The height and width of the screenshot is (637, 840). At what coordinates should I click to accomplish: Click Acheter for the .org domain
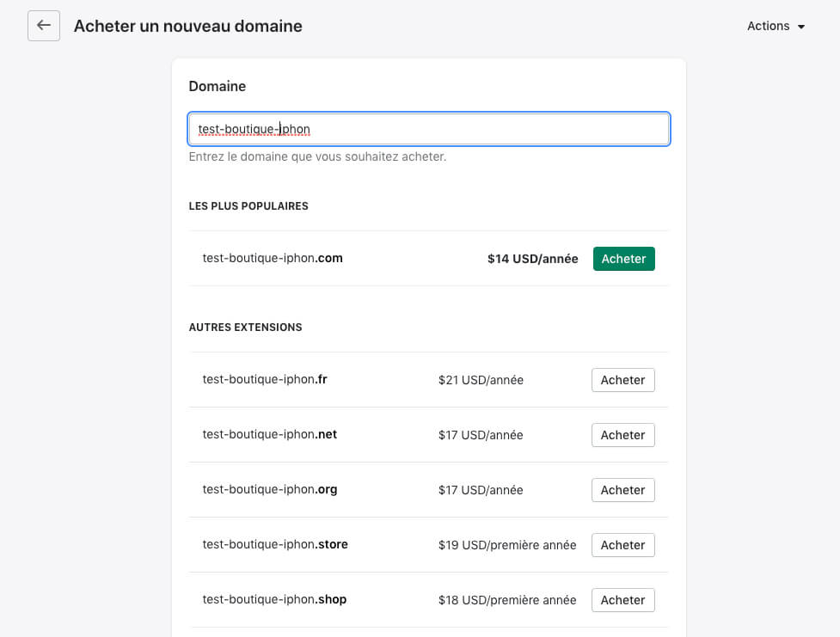click(623, 490)
